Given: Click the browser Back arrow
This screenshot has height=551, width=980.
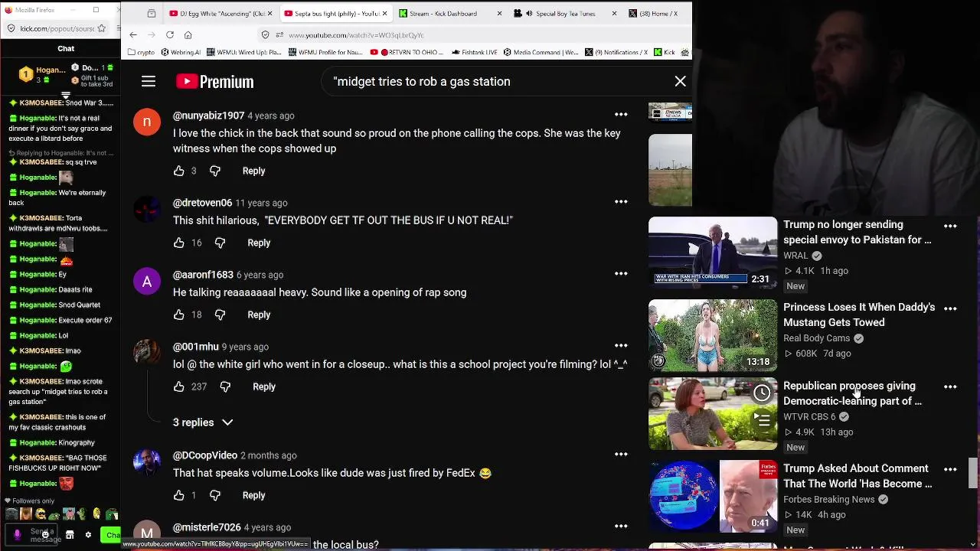Looking at the screenshot, I should [x=133, y=34].
